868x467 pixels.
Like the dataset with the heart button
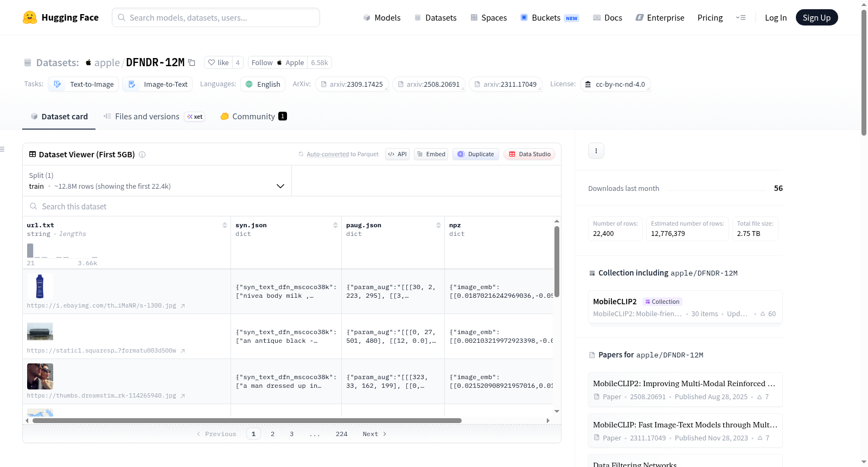[219, 62]
